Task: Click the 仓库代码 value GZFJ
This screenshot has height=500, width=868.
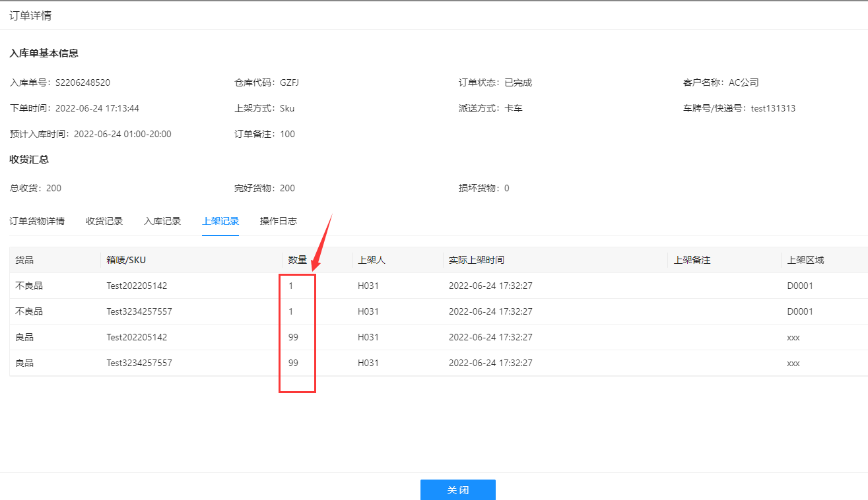Action: click(x=290, y=82)
